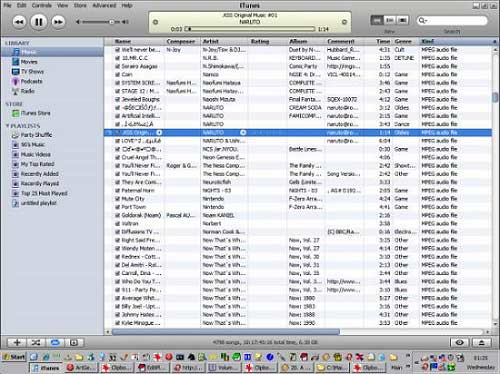Select the Recently Added playlist
The width and height of the screenshot is (500, 374).
coord(39,174)
